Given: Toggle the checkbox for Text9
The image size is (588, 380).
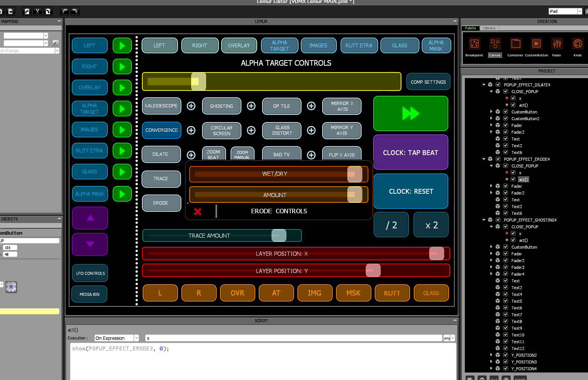Looking at the screenshot, I should 505,328.
